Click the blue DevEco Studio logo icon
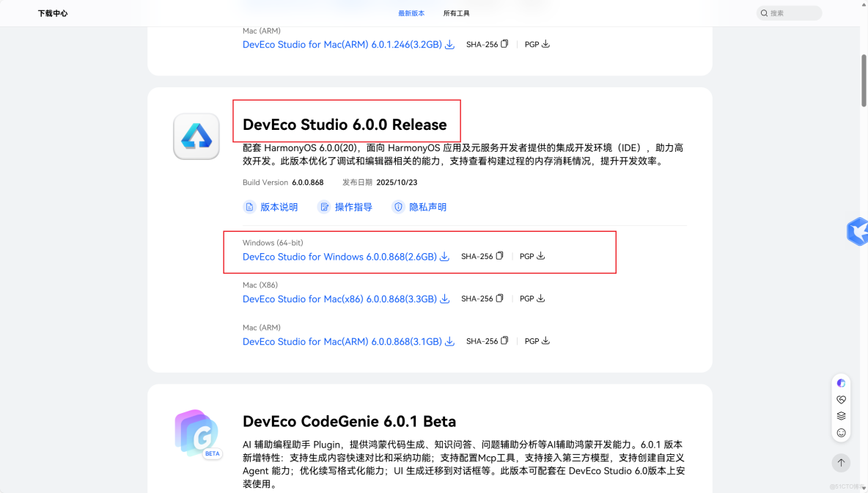 coord(196,136)
